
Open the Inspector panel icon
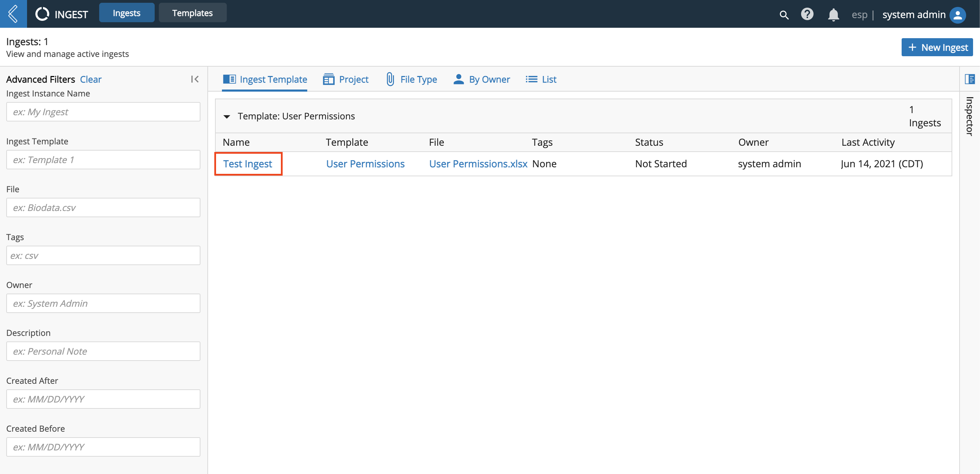pos(969,79)
